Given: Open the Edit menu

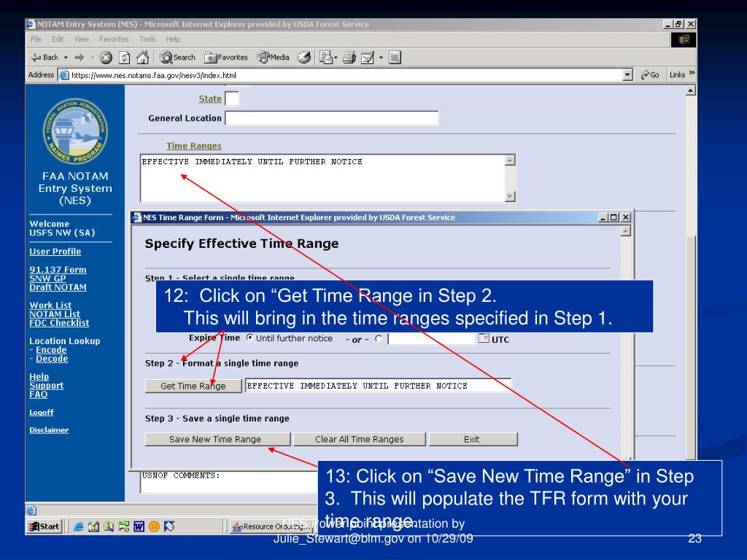Looking at the screenshot, I should 58,39.
